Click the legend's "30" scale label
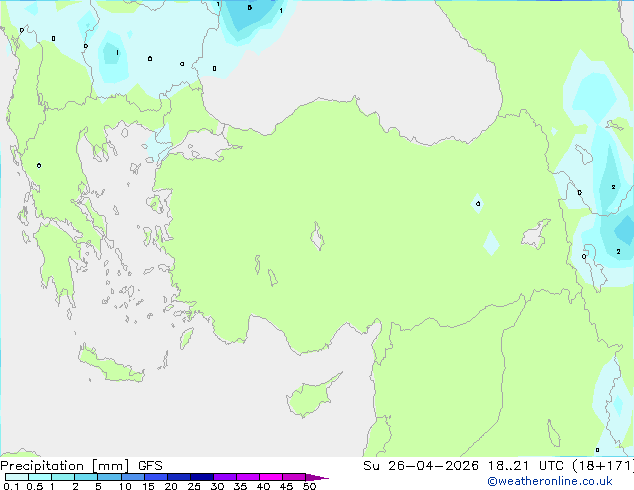 tap(218, 486)
